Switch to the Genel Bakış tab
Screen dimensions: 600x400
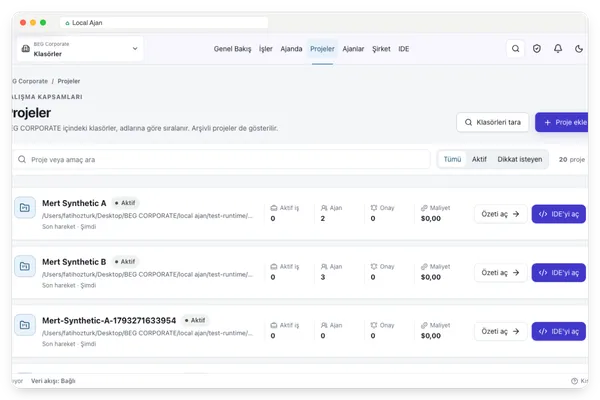232,49
